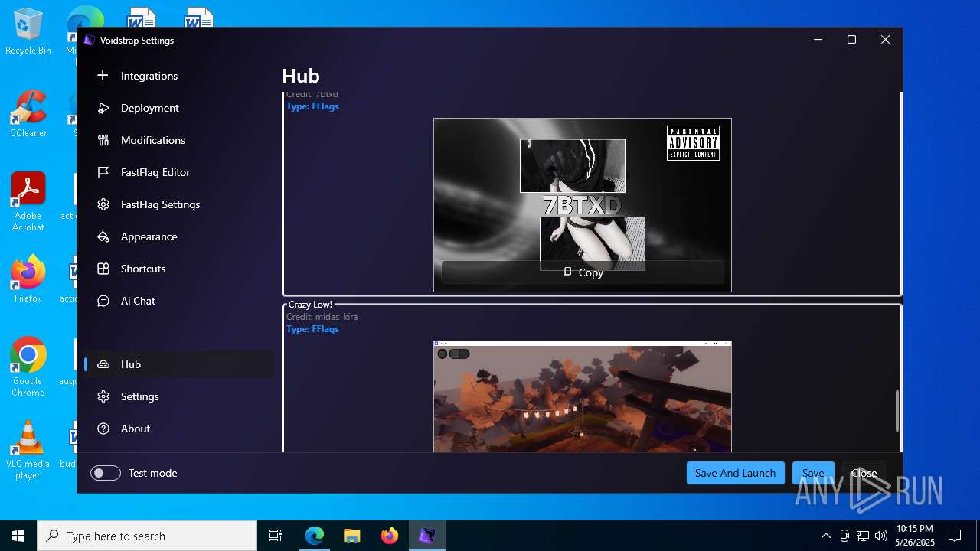Select FastFlag Editor in sidebar

coord(179,172)
